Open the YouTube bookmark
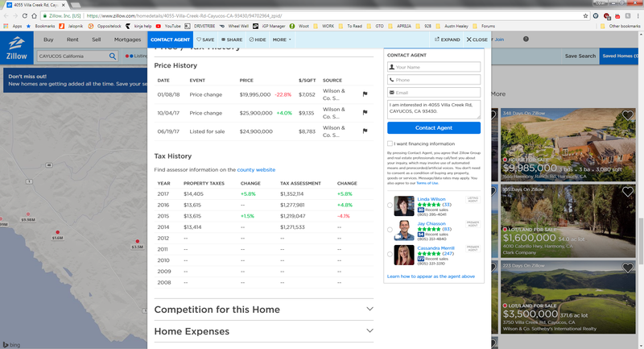The height and width of the screenshot is (349, 644). (x=168, y=26)
